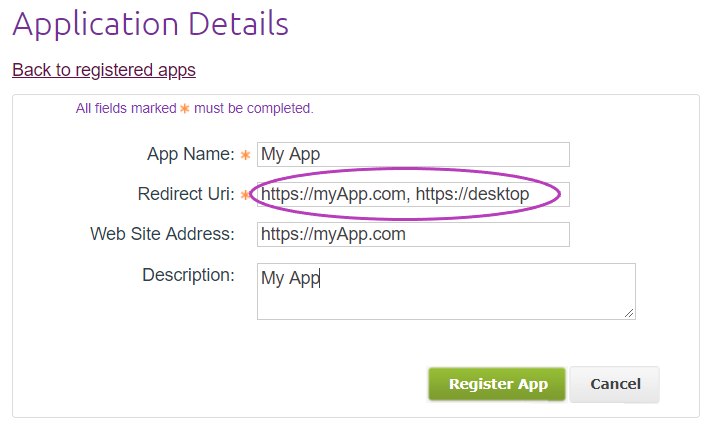Click the 'must be completed.' note text

253,108
